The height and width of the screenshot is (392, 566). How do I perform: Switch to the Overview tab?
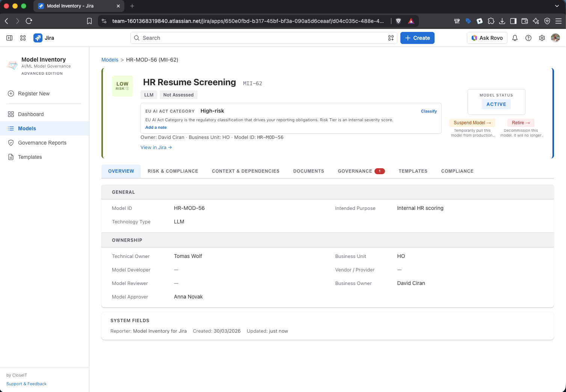point(121,171)
